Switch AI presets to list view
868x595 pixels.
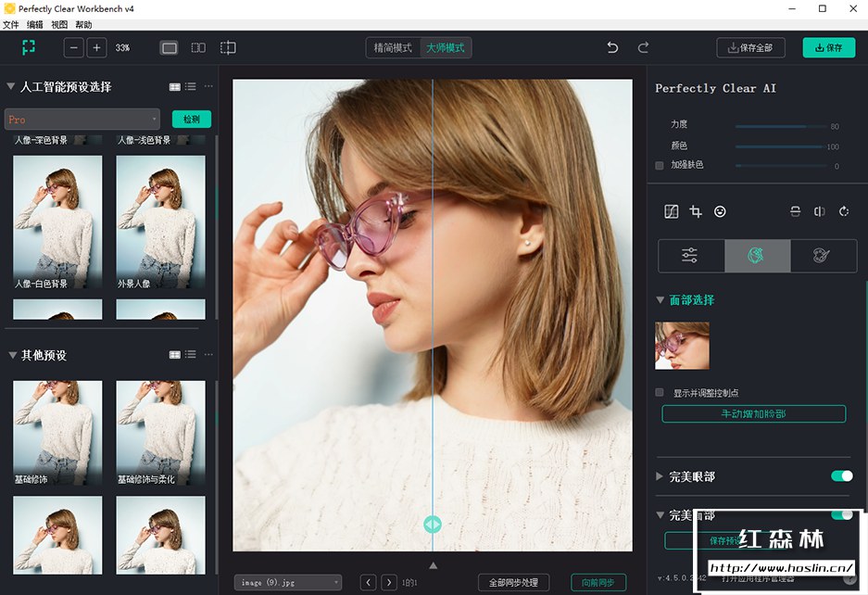tap(191, 86)
